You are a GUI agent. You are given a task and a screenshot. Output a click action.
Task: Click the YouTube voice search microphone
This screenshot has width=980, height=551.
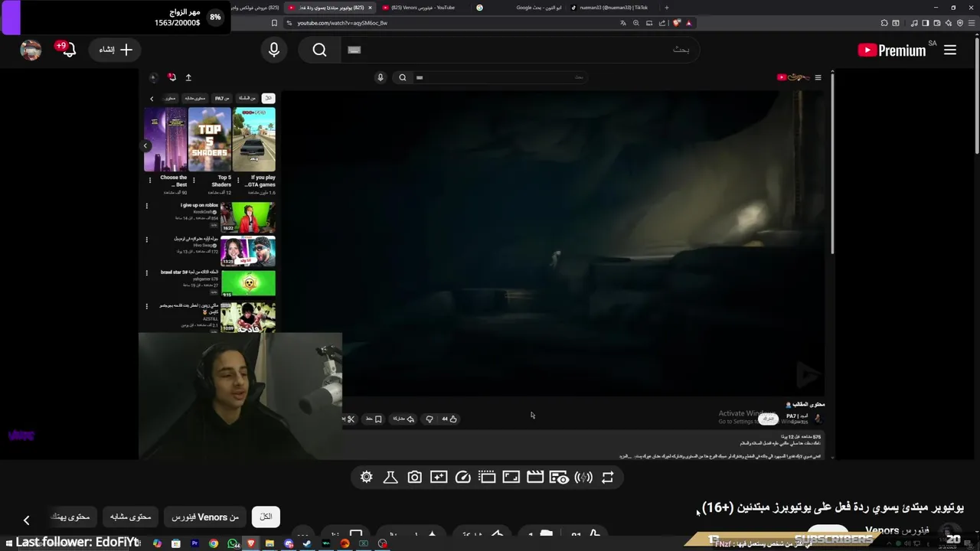pyautogui.click(x=274, y=50)
